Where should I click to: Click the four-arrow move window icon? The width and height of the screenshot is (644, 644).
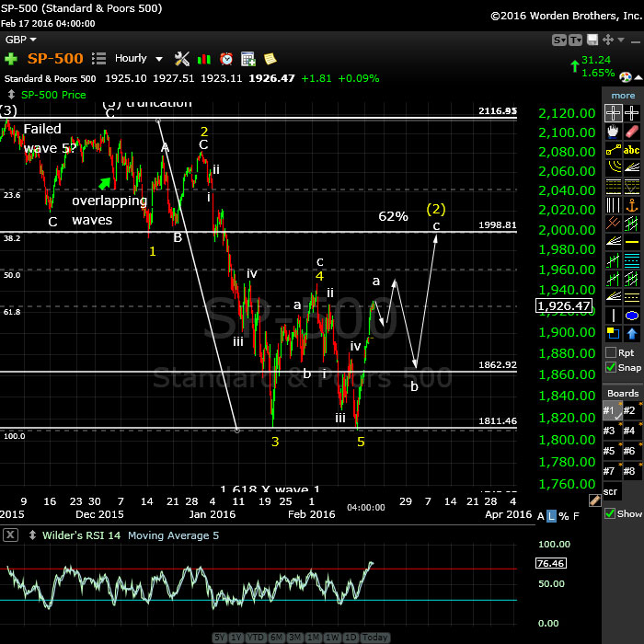click(607, 40)
